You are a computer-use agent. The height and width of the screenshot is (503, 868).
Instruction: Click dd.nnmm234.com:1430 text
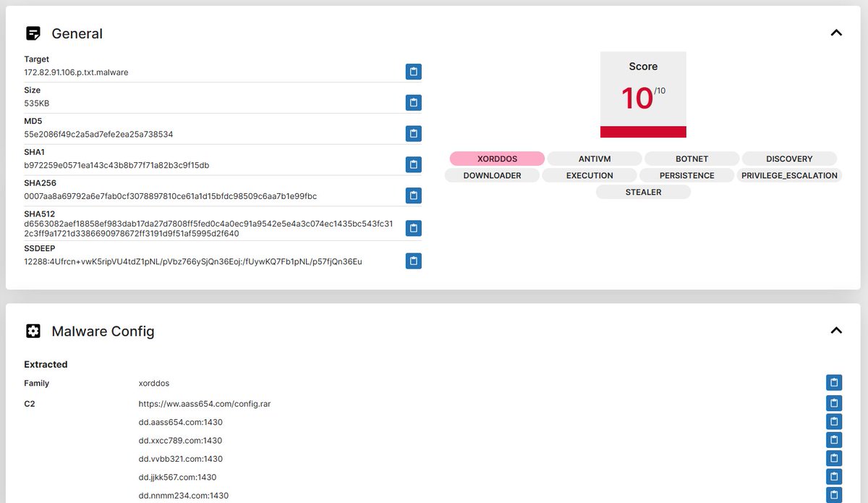click(x=184, y=496)
